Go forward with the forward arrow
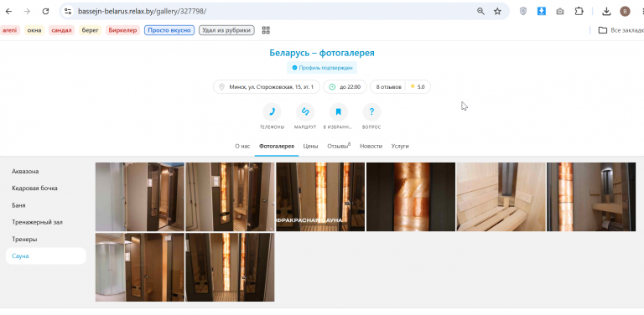 27,12
